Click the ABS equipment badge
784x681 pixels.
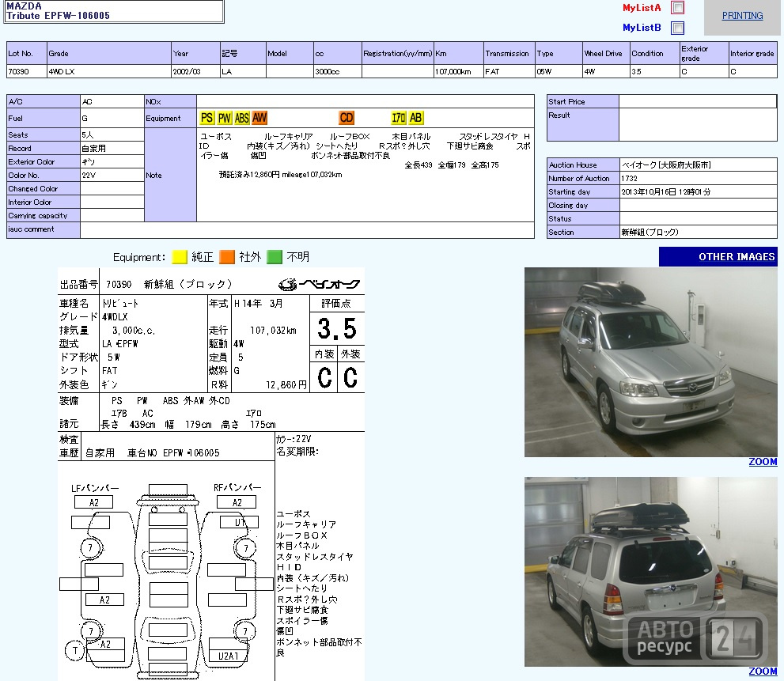coord(241,118)
